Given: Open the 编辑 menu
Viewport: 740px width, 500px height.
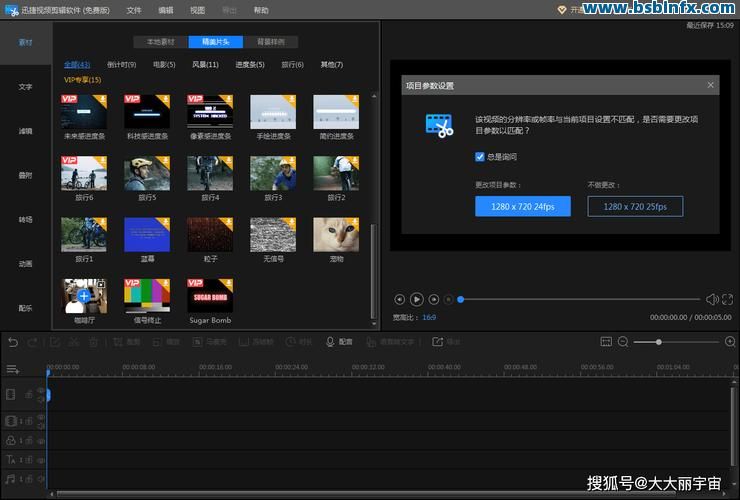Looking at the screenshot, I should 166,10.
